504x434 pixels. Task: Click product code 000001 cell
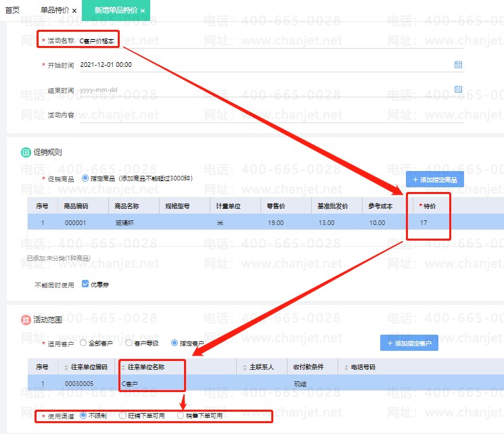click(76, 222)
